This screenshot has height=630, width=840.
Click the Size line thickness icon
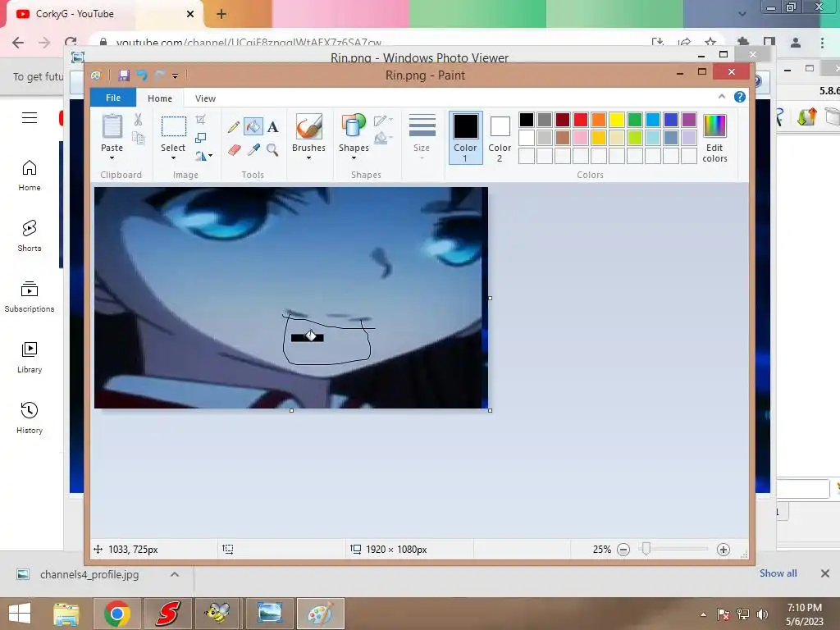422,126
